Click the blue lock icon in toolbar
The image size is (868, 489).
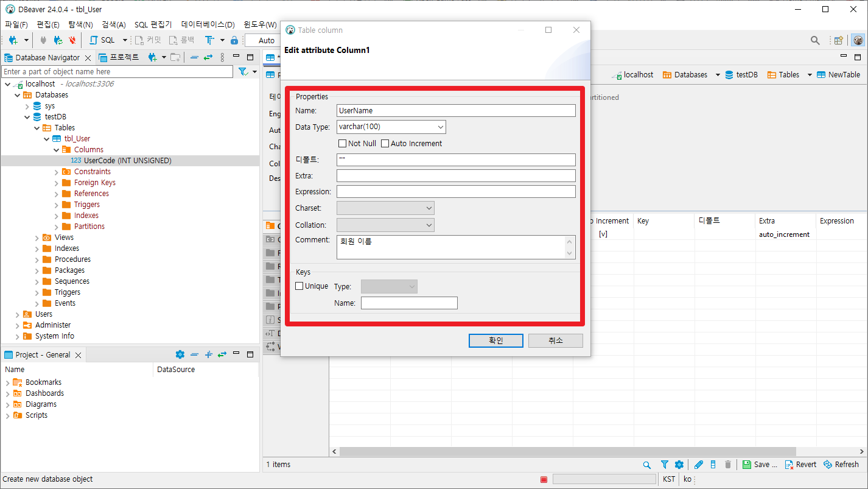[234, 40]
